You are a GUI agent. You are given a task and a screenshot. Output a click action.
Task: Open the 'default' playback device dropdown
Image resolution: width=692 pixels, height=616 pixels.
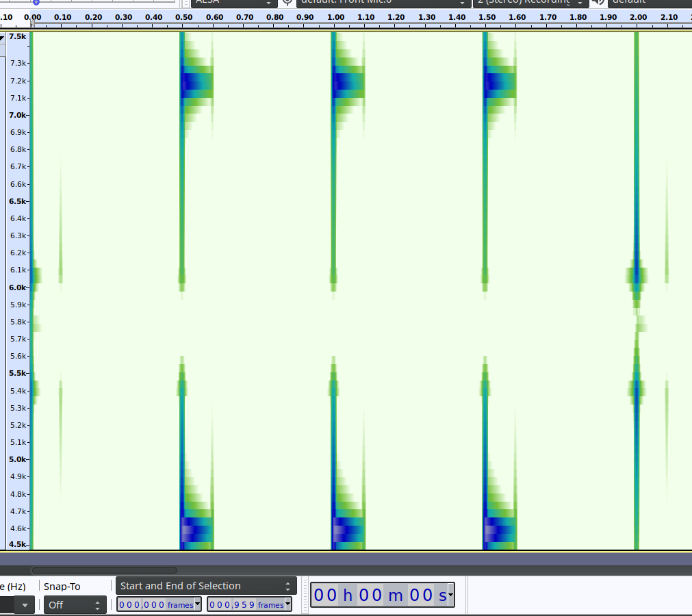[649, 3]
